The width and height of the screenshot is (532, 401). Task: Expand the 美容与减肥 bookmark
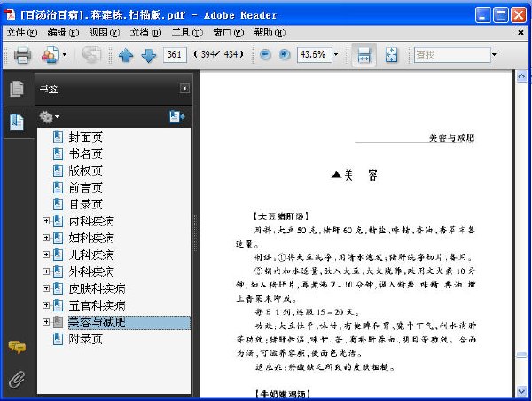click(x=46, y=321)
